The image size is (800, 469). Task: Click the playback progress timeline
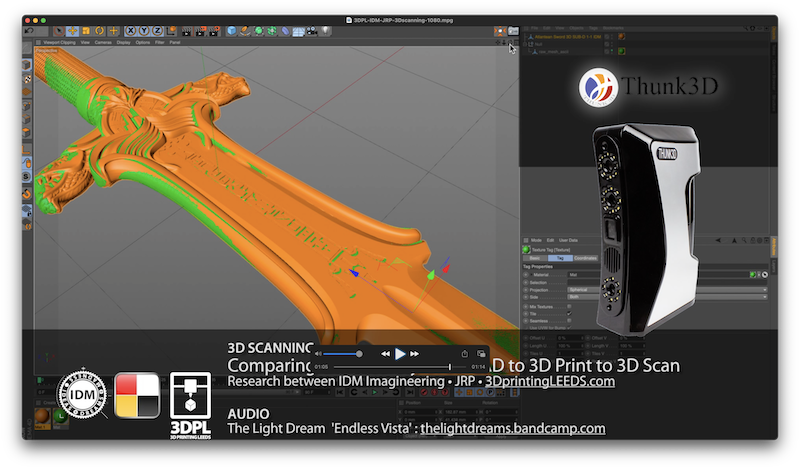pos(400,367)
